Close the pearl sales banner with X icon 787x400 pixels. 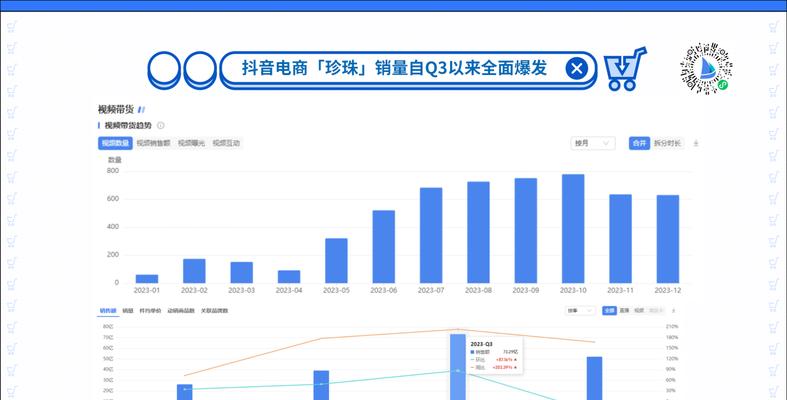point(577,68)
